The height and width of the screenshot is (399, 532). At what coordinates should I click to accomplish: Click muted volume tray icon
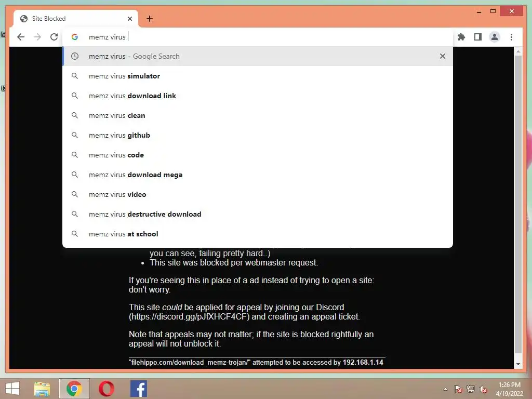click(x=483, y=389)
